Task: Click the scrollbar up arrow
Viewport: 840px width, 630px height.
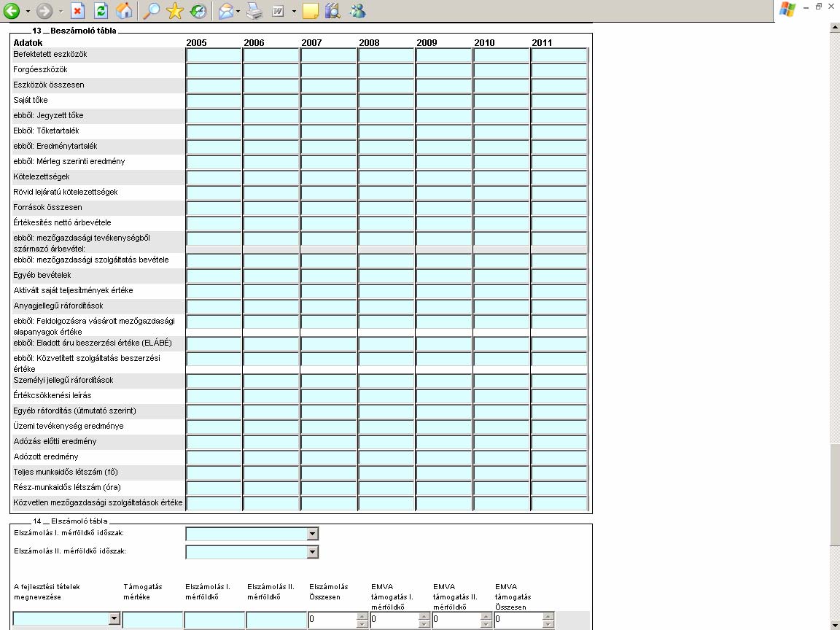Action: point(835,27)
